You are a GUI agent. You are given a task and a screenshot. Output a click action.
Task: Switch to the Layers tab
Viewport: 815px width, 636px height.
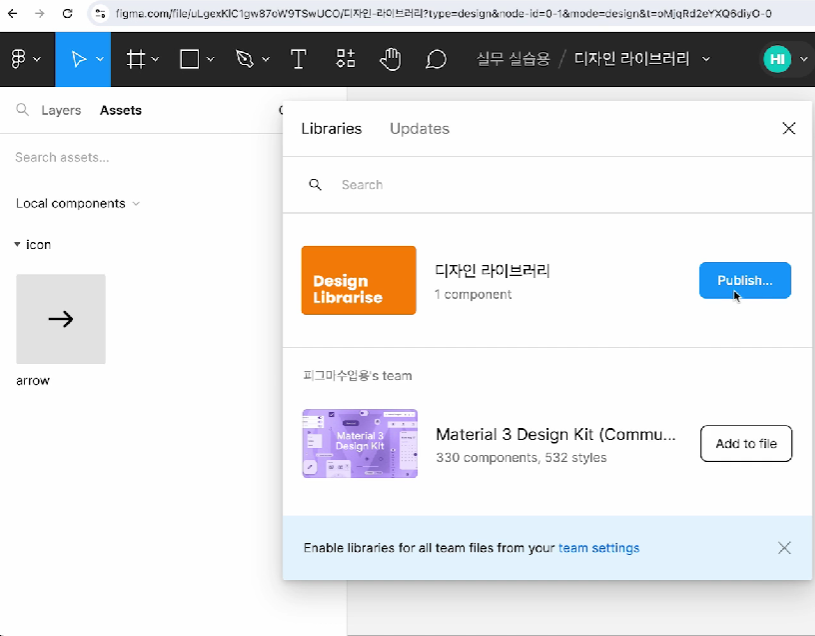(61, 110)
